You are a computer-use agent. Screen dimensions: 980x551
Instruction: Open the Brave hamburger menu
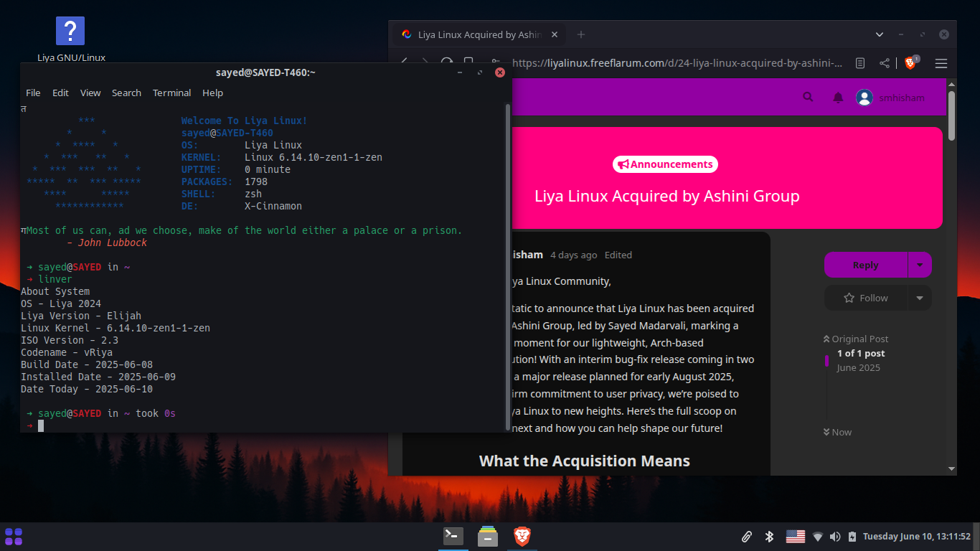[x=941, y=63]
